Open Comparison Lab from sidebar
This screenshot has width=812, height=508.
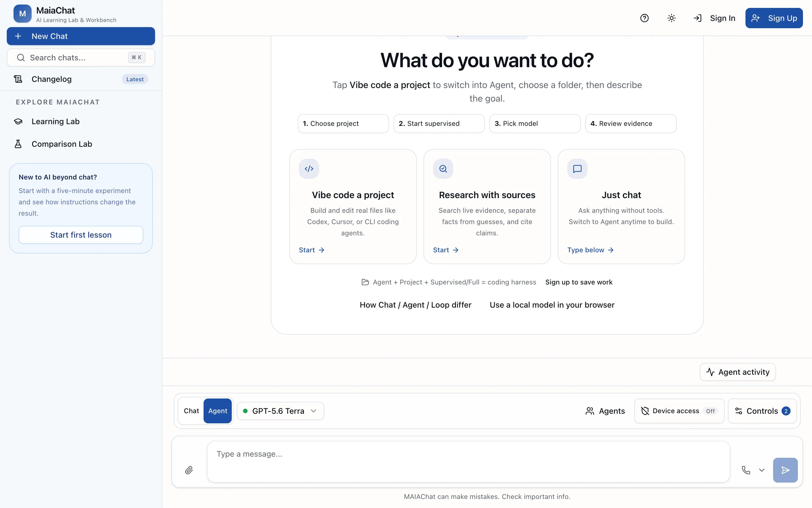pos(81,144)
